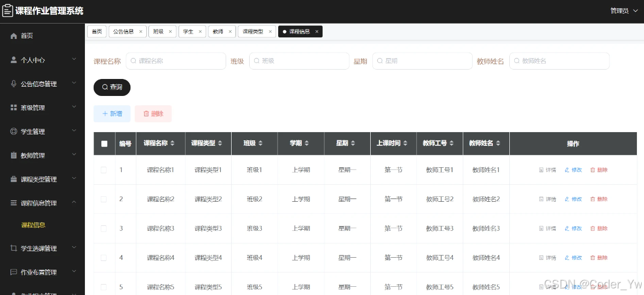
Task: Collapse the 课程信息管理 sidebar menu
Action: (74, 202)
